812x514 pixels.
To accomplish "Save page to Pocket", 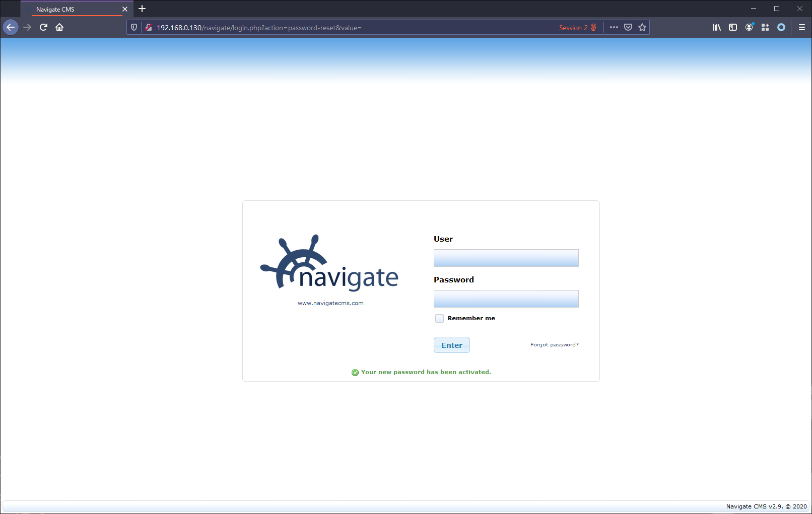I will 628,28.
